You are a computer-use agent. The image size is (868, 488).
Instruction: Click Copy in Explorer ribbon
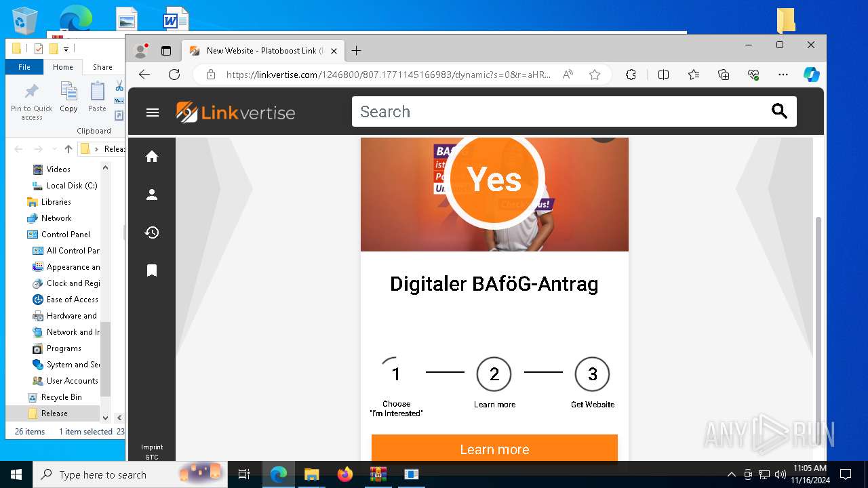click(68, 97)
